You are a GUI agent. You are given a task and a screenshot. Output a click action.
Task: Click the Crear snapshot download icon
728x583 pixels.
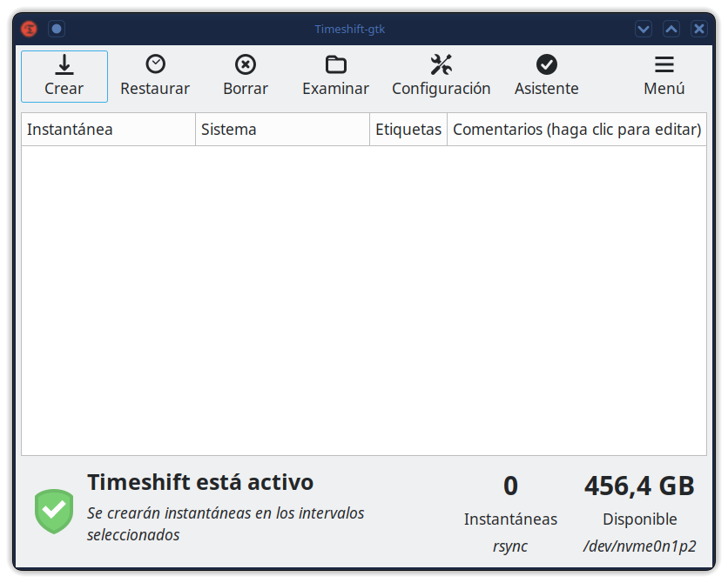[64, 64]
